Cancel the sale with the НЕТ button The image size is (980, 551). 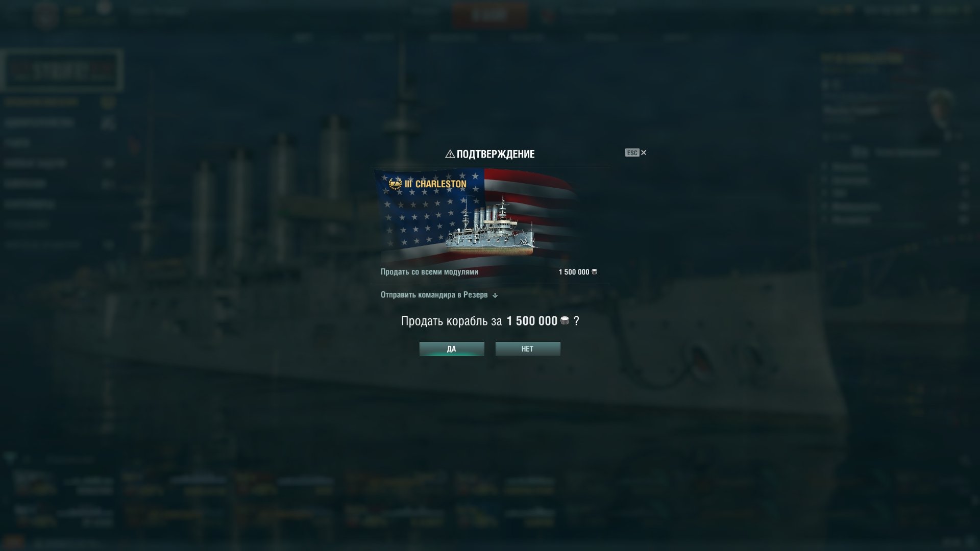[528, 348]
